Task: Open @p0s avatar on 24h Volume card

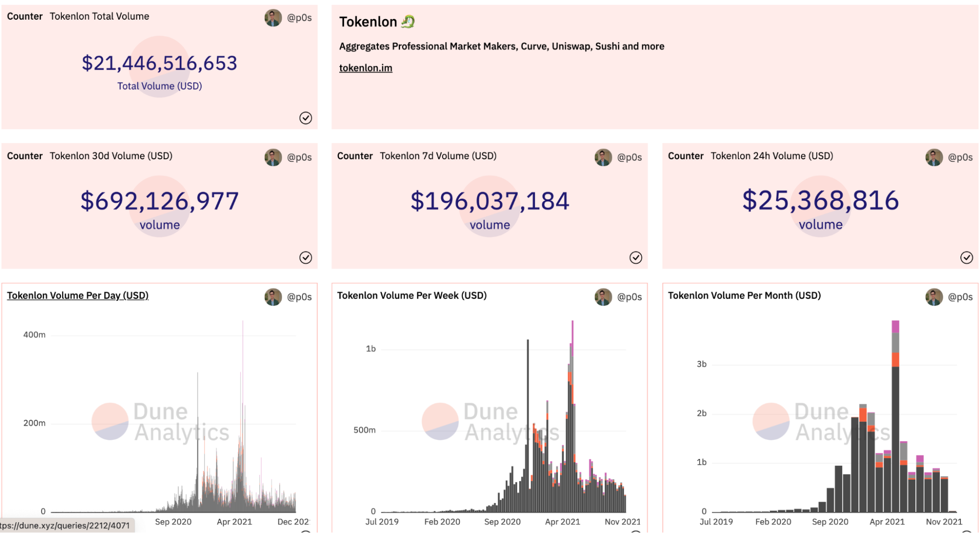Action: [x=934, y=157]
